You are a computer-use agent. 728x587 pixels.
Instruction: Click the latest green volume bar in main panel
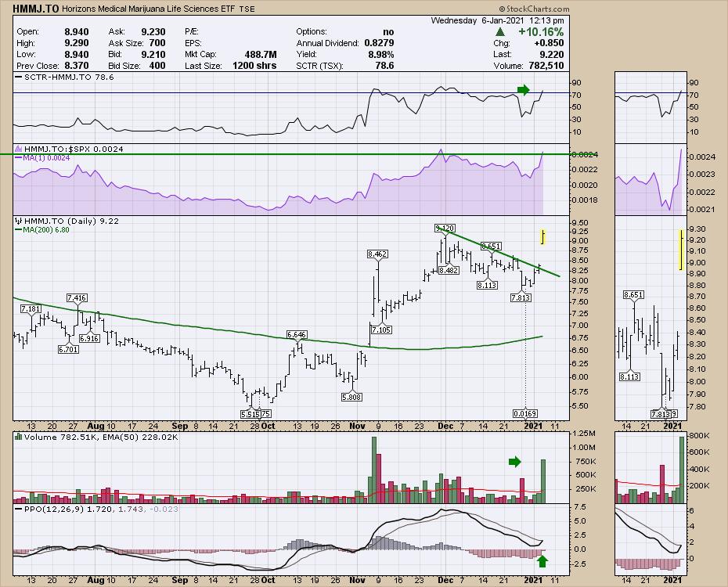(543, 481)
